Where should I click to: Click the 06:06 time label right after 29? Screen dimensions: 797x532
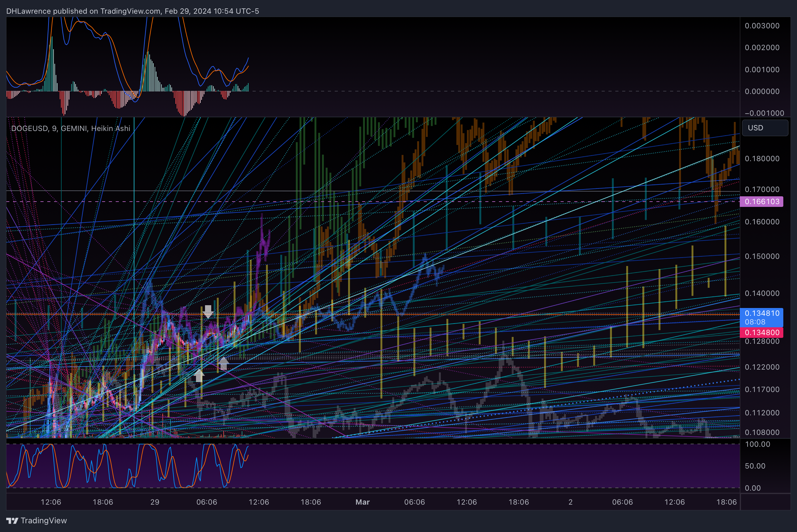pos(207,502)
